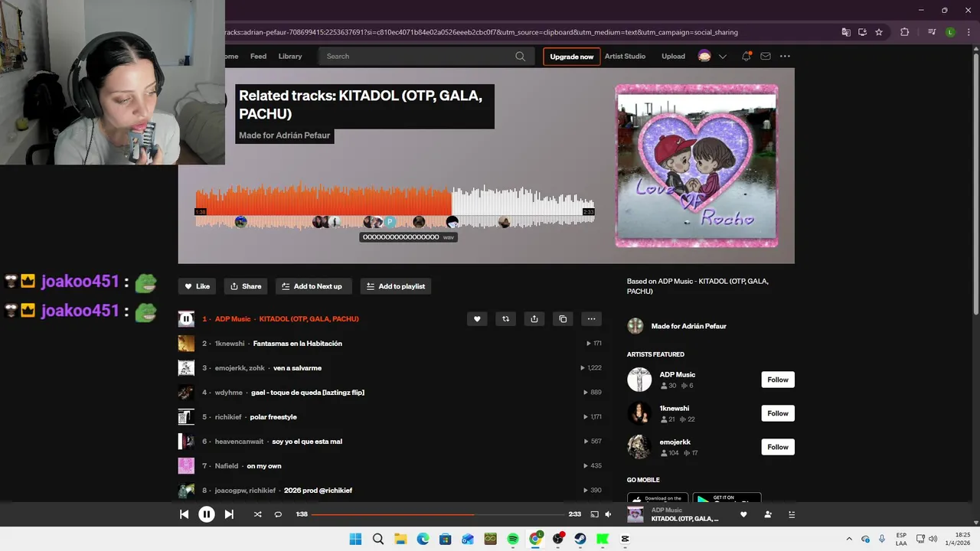Toggle shuffle in the player bar
Image resolution: width=980 pixels, height=551 pixels.
coord(257,514)
